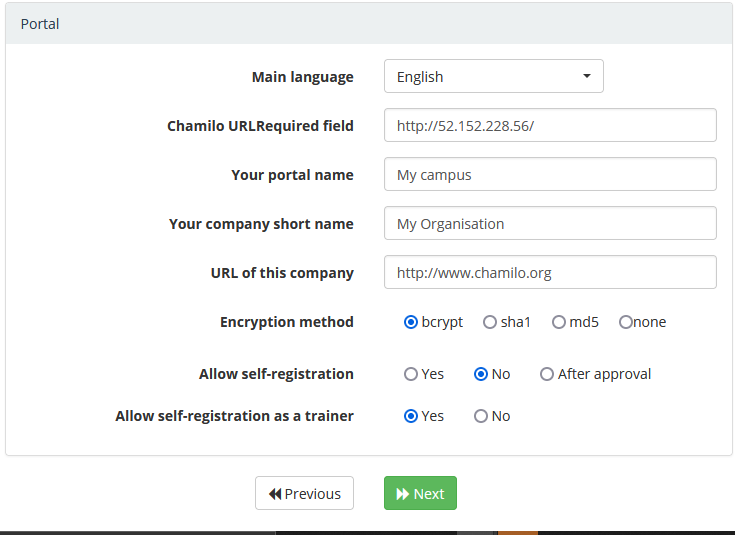This screenshot has height=535, width=735.
Task: Click the double-left arrow icon on Previous
Action: tap(274, 494)
